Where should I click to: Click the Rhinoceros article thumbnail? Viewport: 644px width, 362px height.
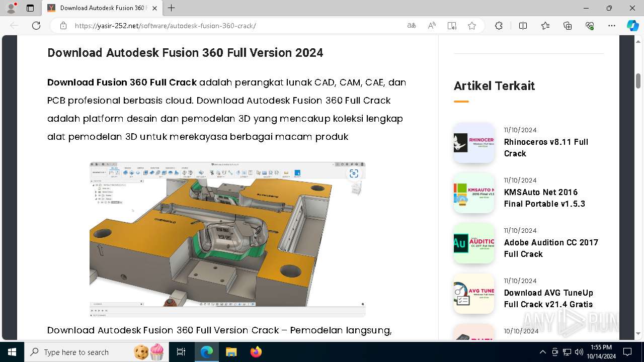(x=474, y=143)
